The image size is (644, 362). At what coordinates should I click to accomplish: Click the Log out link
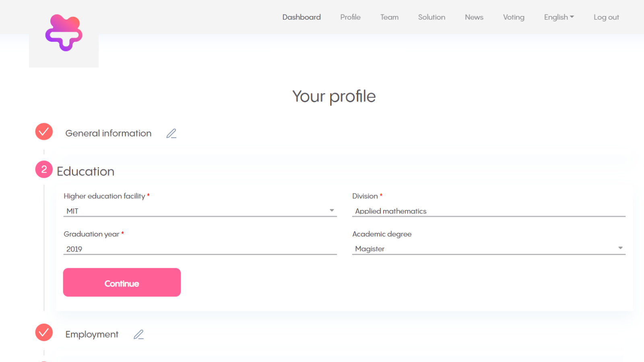(606, 17)
